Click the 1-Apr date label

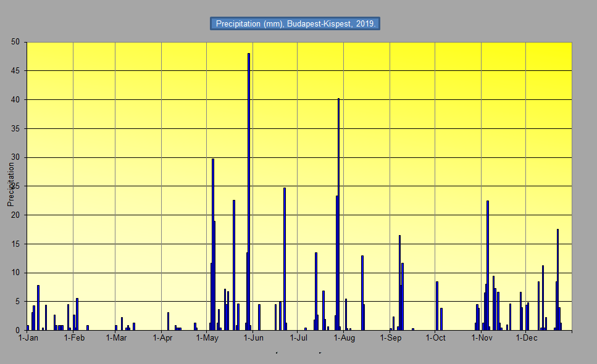162,337
